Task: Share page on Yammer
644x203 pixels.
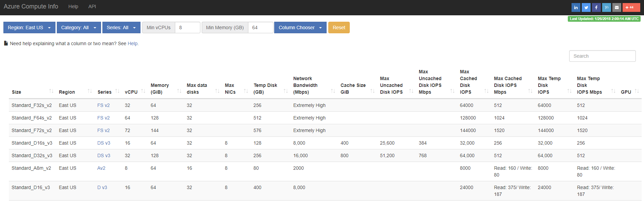Action: click(x=606, y=7)
